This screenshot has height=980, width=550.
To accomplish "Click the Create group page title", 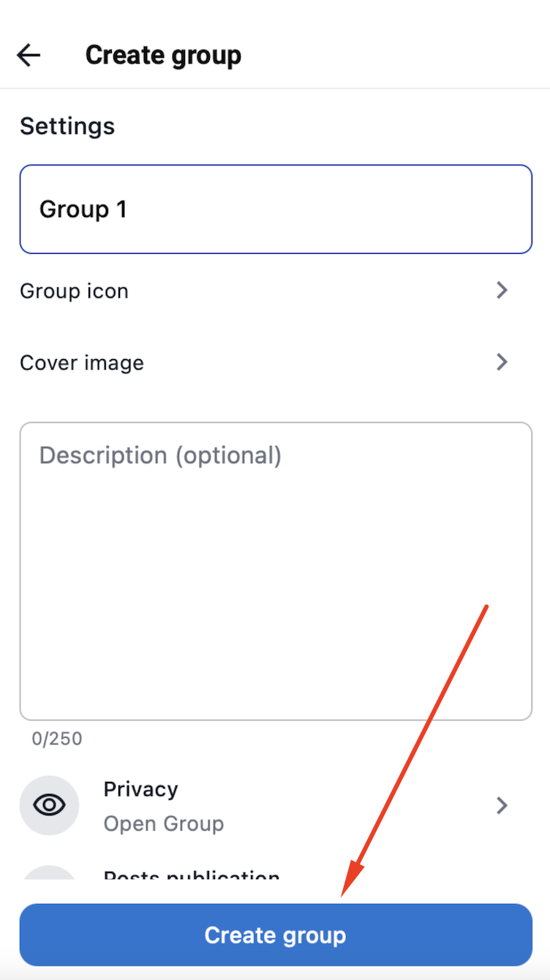I will tap(163, 55).
